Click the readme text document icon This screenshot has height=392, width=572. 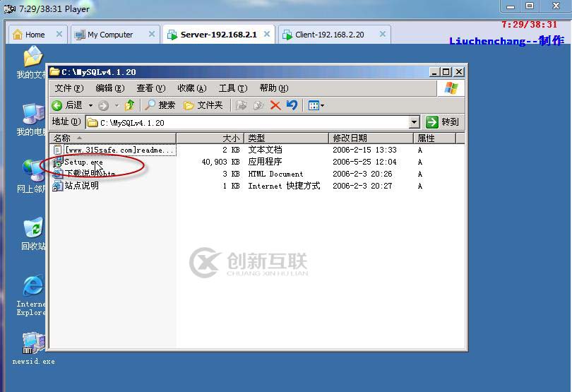(58, 150)
